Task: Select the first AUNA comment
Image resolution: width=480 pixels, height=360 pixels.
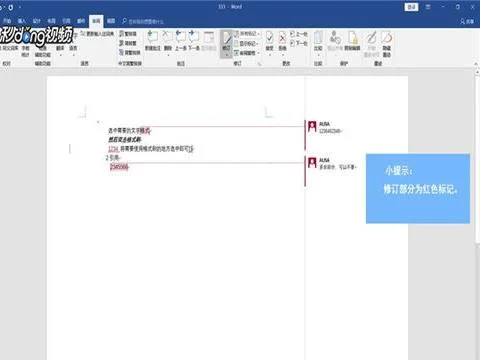Action: coord(325,128)
